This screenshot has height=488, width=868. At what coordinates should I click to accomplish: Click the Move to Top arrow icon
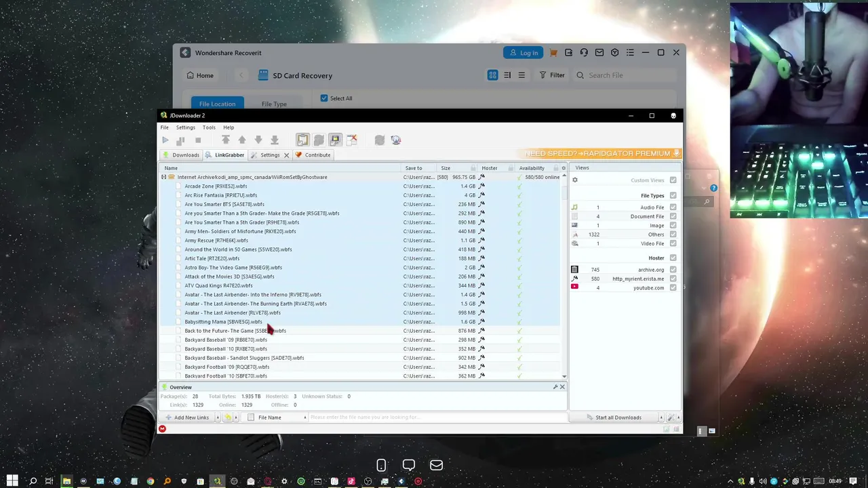click(226, 140)
